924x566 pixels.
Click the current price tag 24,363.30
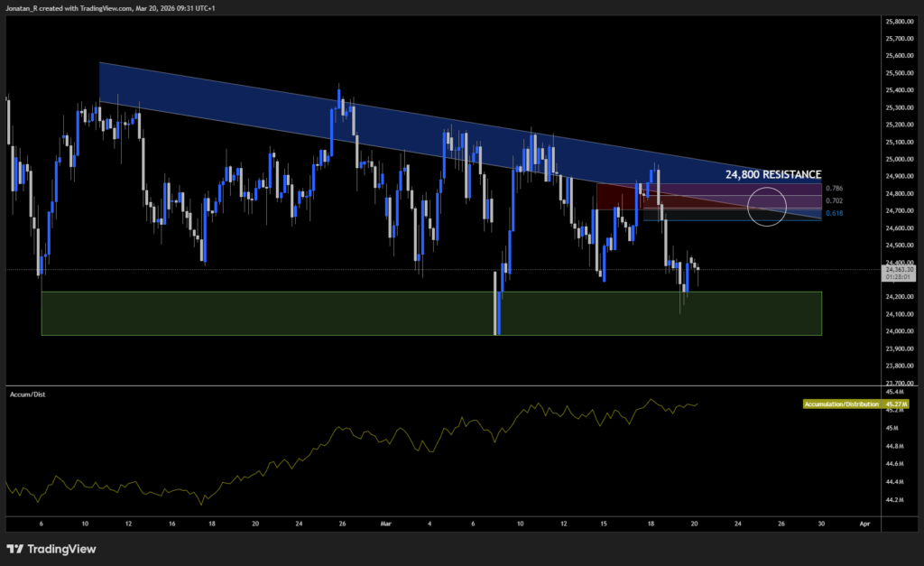(x=899, y=268)
